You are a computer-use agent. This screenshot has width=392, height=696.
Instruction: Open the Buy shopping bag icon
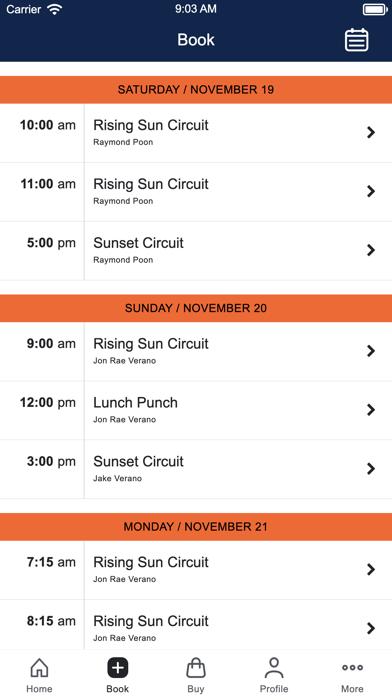pos(196,668)
